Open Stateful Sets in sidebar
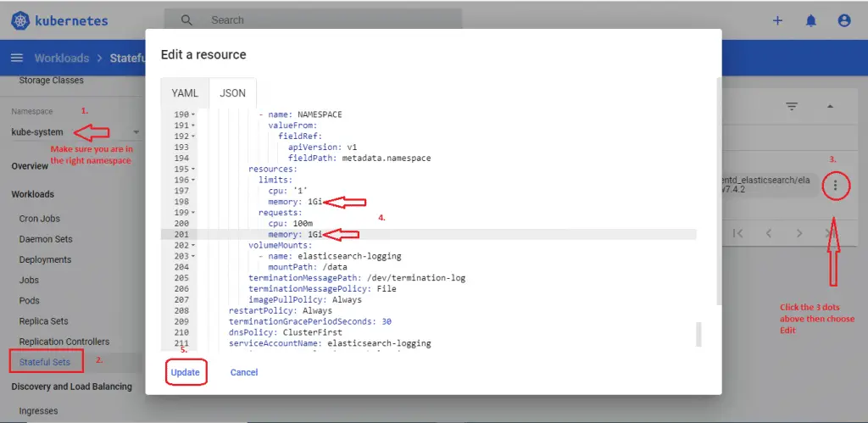 point(45,363)
